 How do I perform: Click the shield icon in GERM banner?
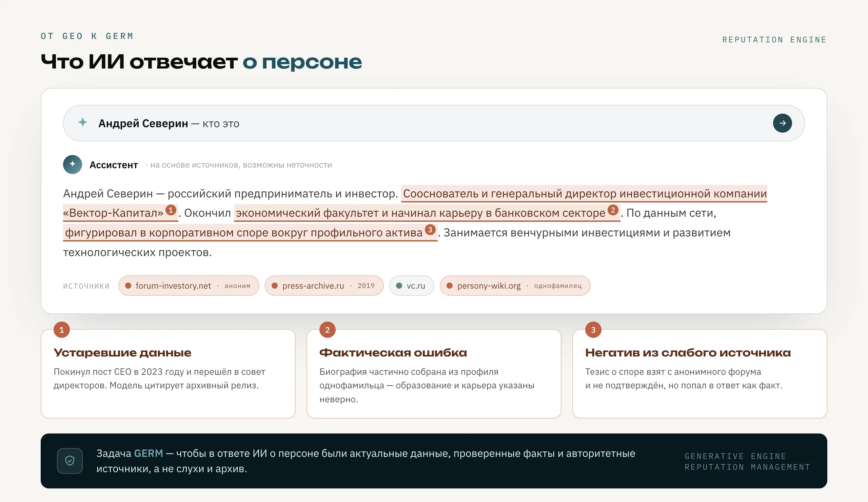pos(70,461)
